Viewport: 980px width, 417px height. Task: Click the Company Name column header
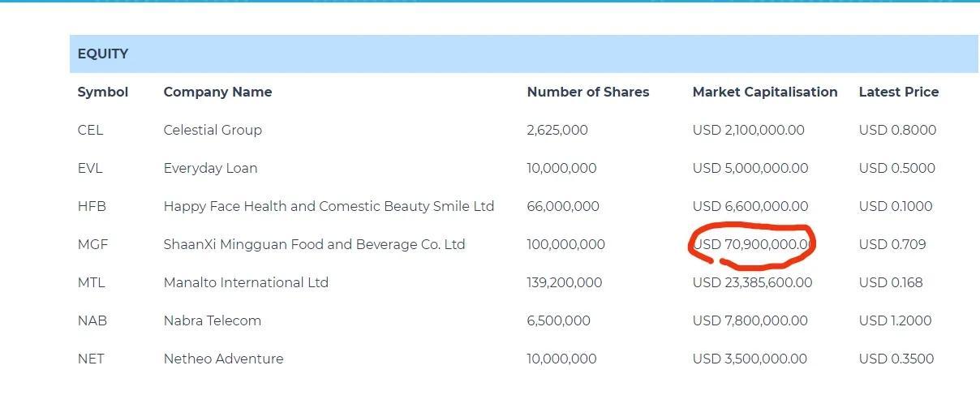(x=217, y=92)
